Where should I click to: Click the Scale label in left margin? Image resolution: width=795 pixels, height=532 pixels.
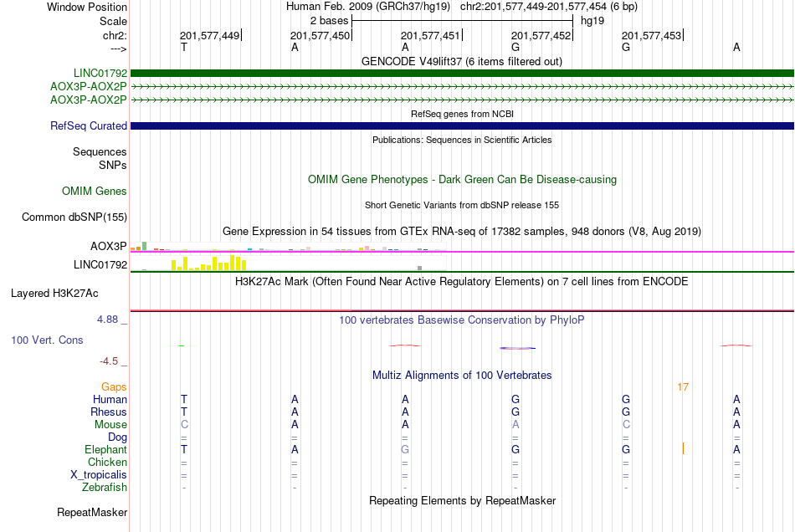pos(113,21)
